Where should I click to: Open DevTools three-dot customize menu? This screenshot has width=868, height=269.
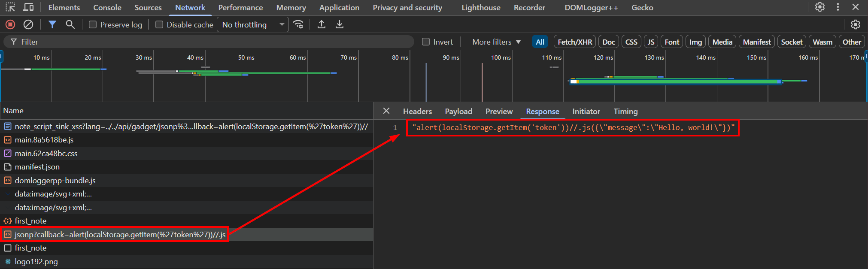[838, 7]
